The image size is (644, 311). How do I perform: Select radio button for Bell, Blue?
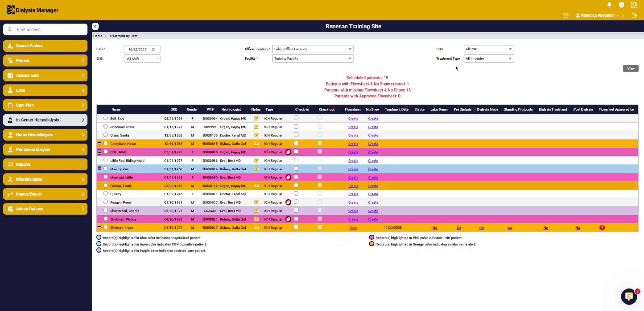coord(105,118)
